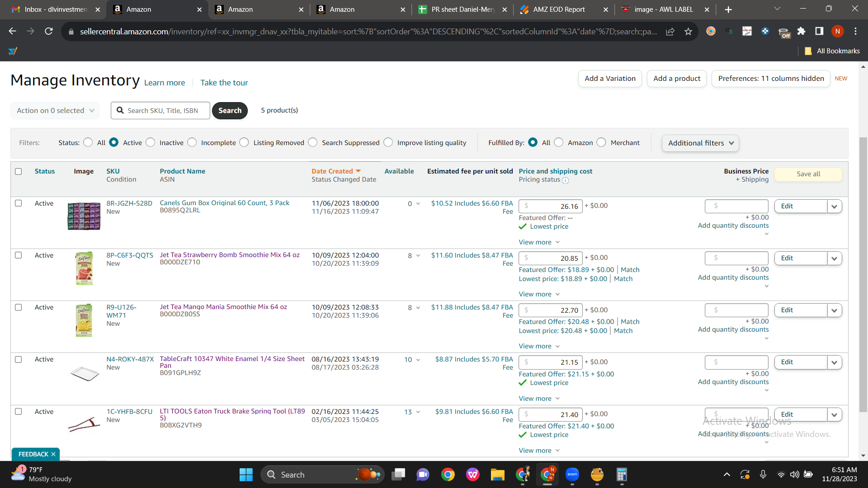868x488 pixels.
Task: Open Zoom from the taskbar
Action: [572, 475]
